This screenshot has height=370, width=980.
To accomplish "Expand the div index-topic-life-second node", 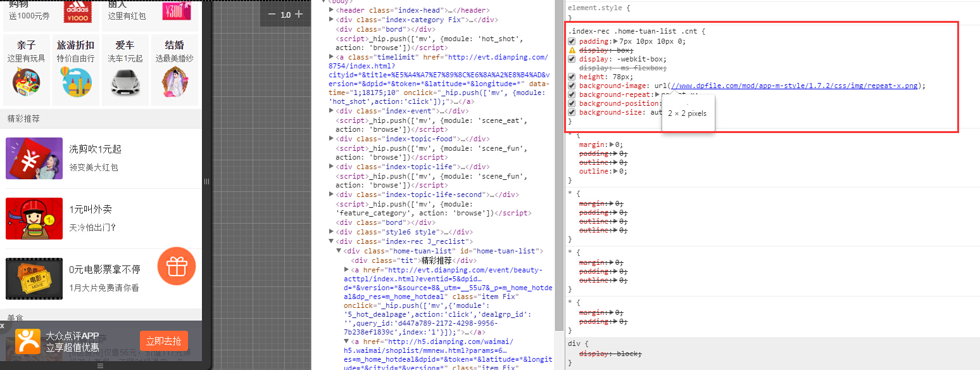I will pos(331,195).
